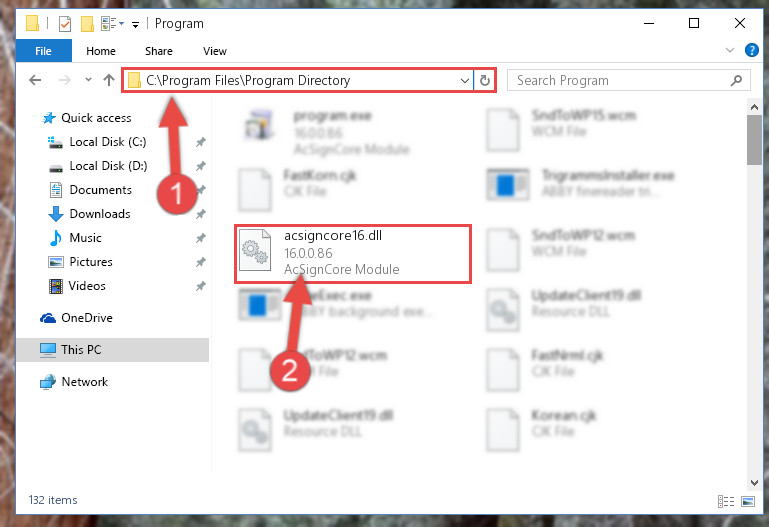Viewport: 769px width, 527px height.
Task: Switch to large icons view in status bar
Action: coord(748,501)
